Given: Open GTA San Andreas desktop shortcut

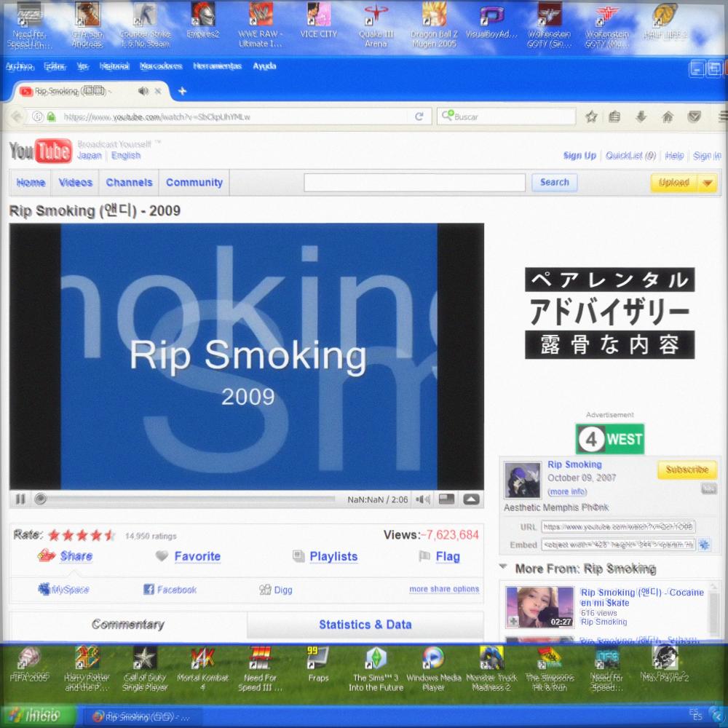Looking at the screenshot, I should [87, 25].
